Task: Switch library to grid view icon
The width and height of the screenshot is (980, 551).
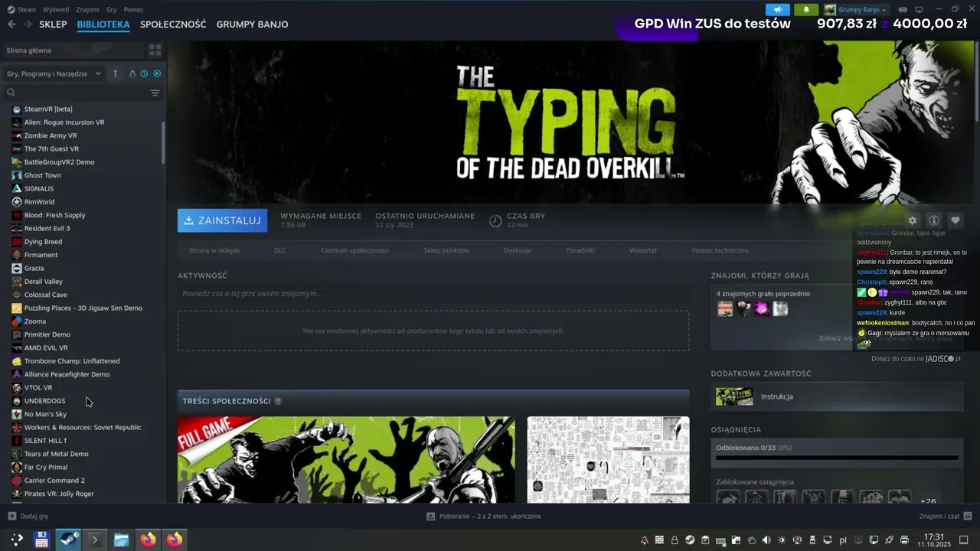Action: (x=155, y=50)
